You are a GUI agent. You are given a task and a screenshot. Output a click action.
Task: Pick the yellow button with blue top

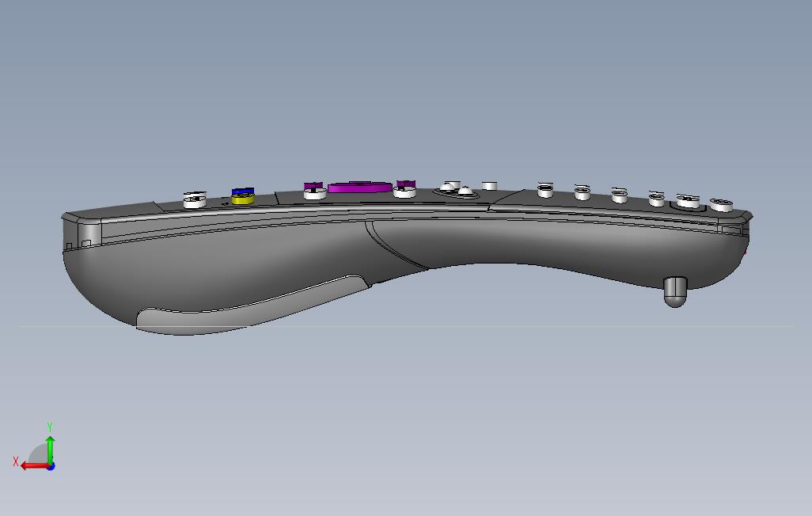pyautogui.click(x=243, y=195)
